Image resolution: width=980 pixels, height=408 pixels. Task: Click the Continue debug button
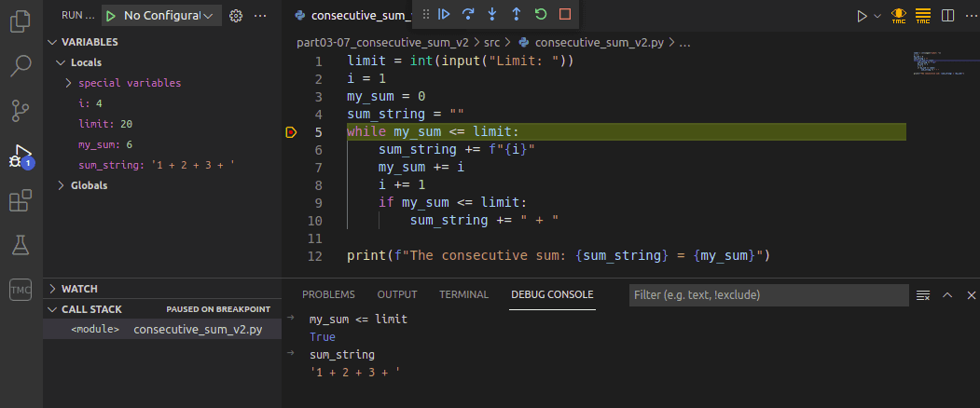pos(445,14)
